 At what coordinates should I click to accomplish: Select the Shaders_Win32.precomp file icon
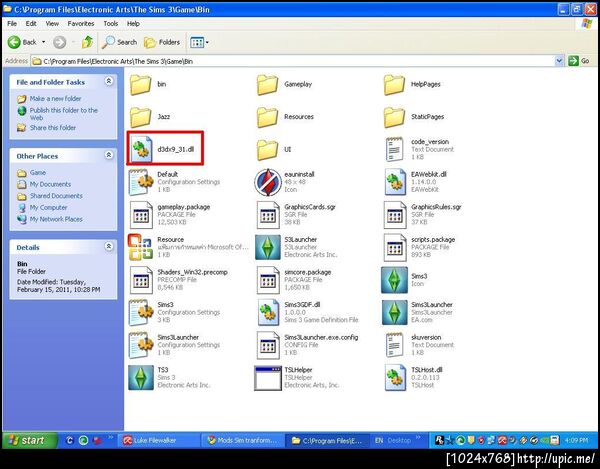click(x=141, y=280)
